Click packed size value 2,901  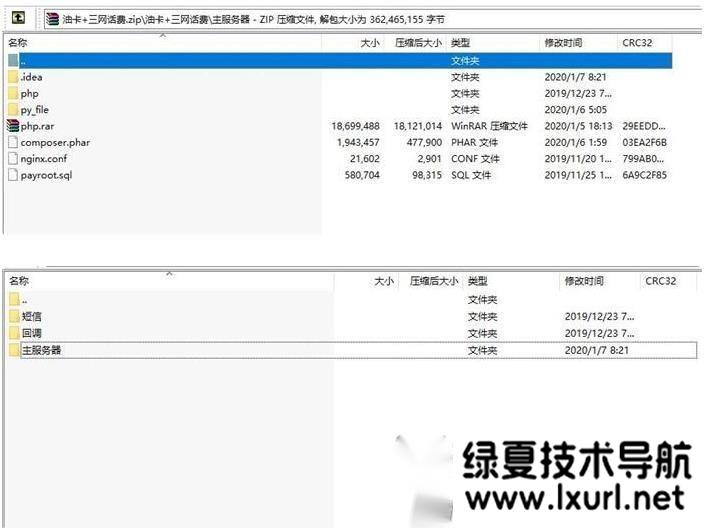point(429,159)
